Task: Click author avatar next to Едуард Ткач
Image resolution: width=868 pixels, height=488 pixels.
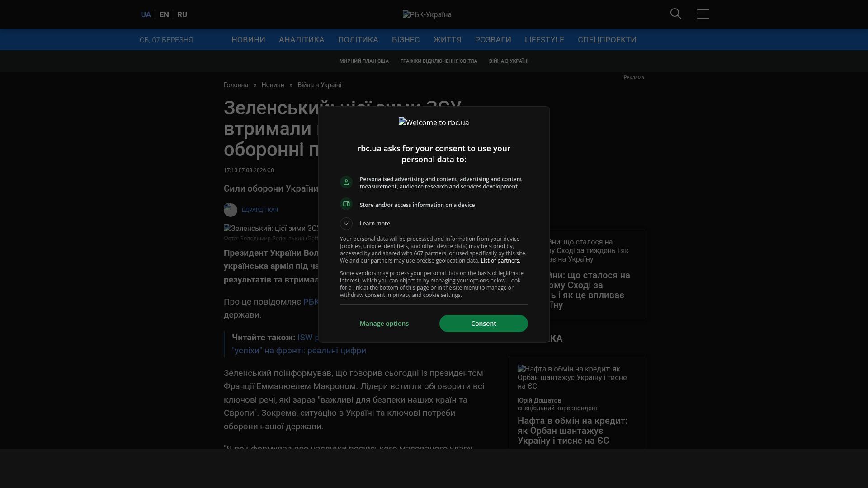Action: point(231,210)
